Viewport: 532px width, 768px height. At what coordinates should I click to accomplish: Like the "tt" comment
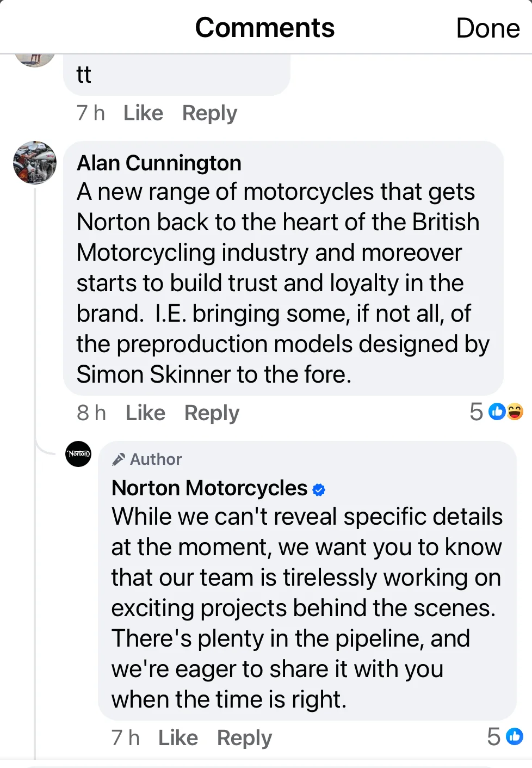[143, 113]
